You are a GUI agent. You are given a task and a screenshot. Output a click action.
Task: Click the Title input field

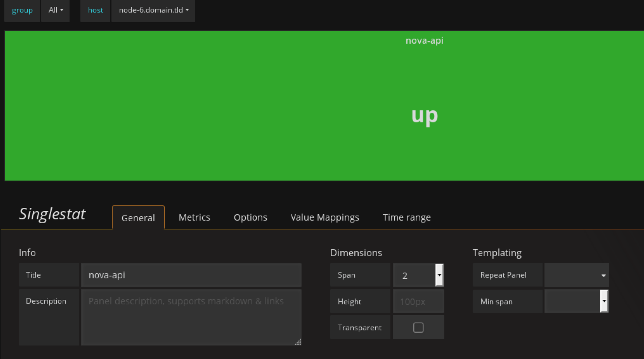[191, 275]
